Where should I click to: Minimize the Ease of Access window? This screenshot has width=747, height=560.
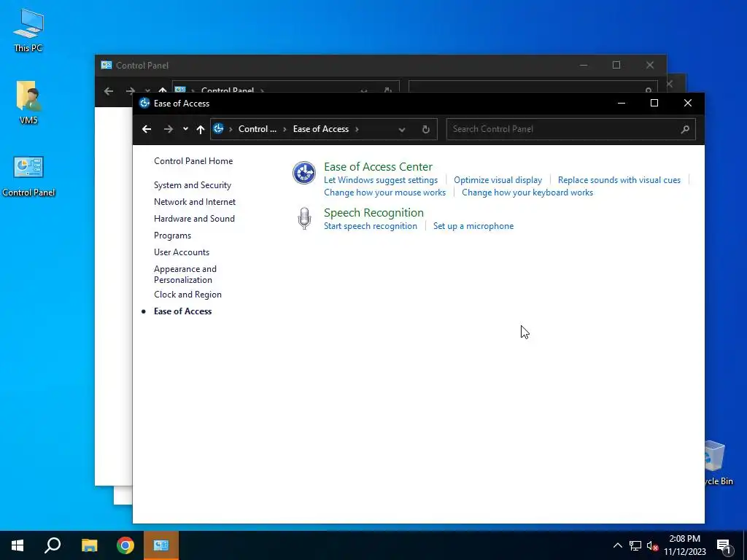click(x=622, y=103)
